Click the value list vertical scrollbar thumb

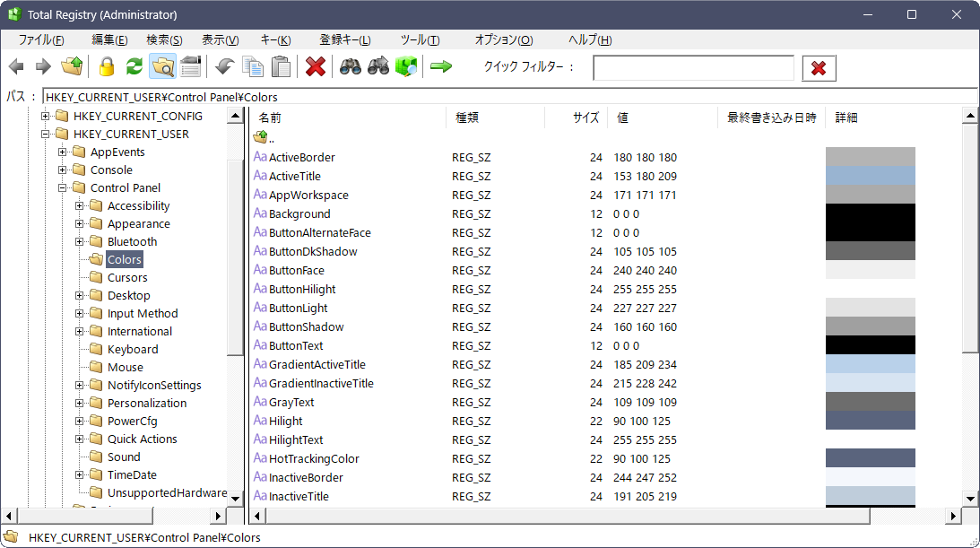click(970, 238)
